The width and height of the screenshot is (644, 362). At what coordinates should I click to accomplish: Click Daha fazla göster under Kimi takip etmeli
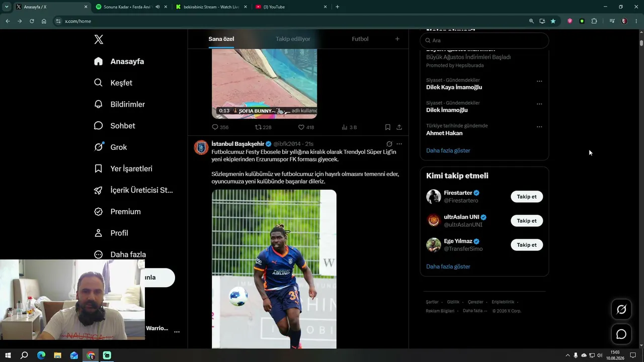(x=448, y=266)
